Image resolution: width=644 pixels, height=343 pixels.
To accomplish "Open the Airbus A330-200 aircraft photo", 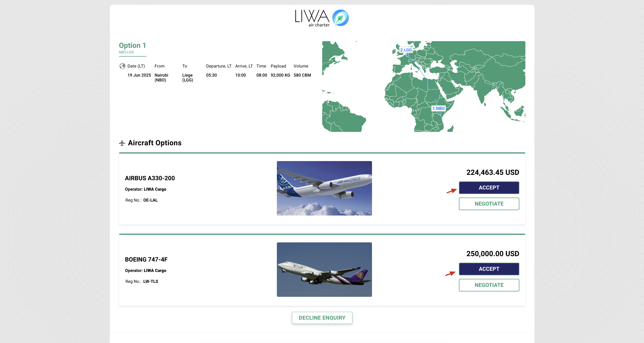I will (x=324, y=188).
